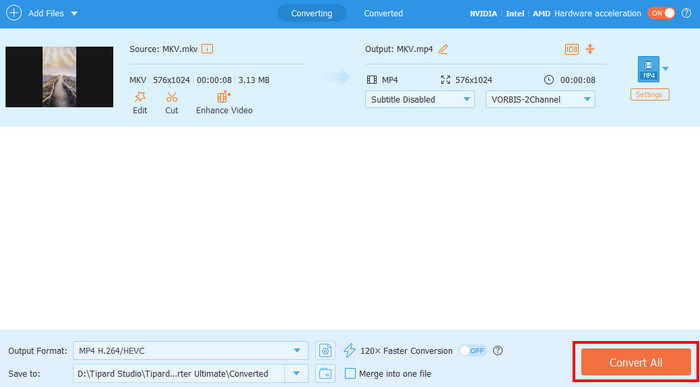This screenshot has width=700, height=387.
Task: Open the Enhance Video tool
Action: pos(224,103)
